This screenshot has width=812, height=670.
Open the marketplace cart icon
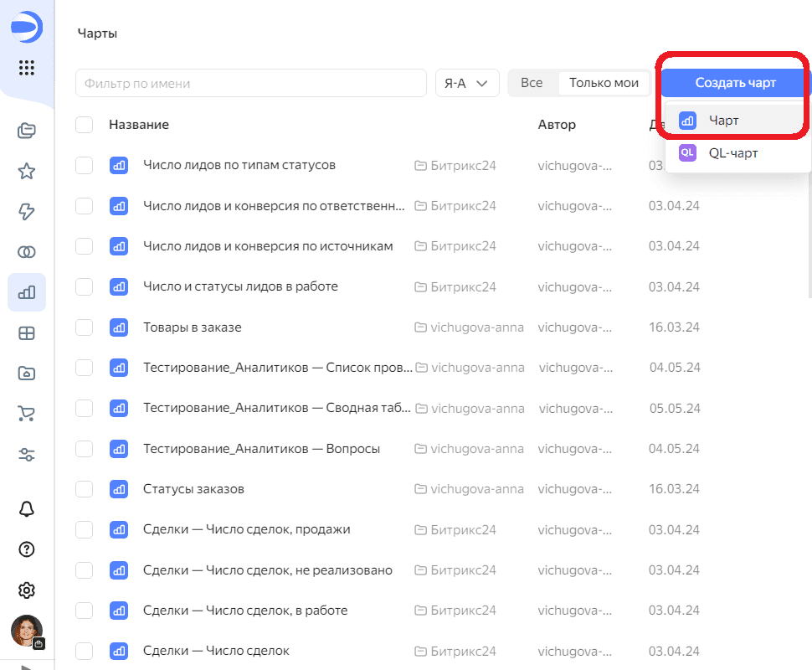coord(27,414)
